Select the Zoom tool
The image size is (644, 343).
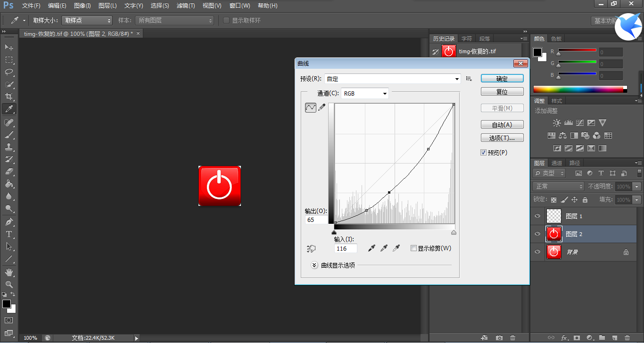coord(9,285)
